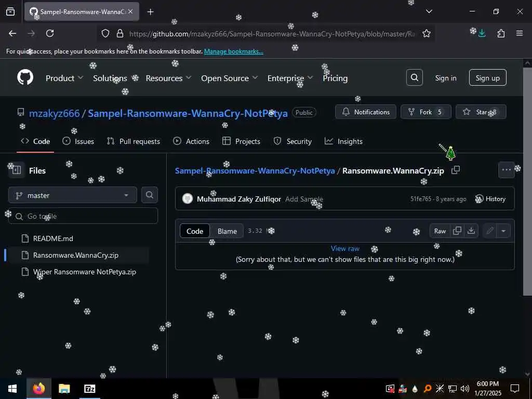Switch to Code view toggle
The width and height of the screenshot is (532, 399).
195,231
